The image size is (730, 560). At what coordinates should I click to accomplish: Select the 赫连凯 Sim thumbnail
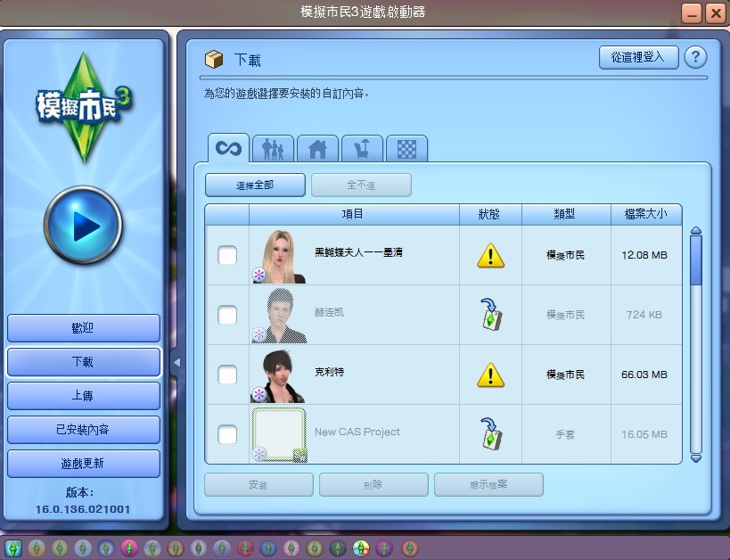coord(279,316)
